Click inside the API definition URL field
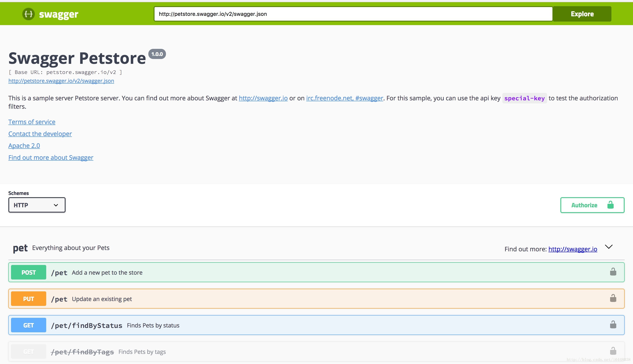The height and width of the screenshot is (364, 633). (x=350, y=14)
